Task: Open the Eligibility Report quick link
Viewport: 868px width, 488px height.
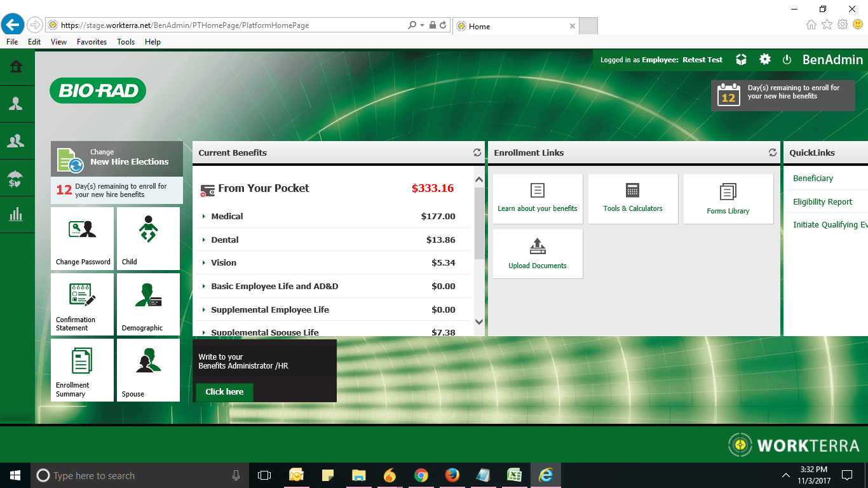Action: (x=822, y=201)
